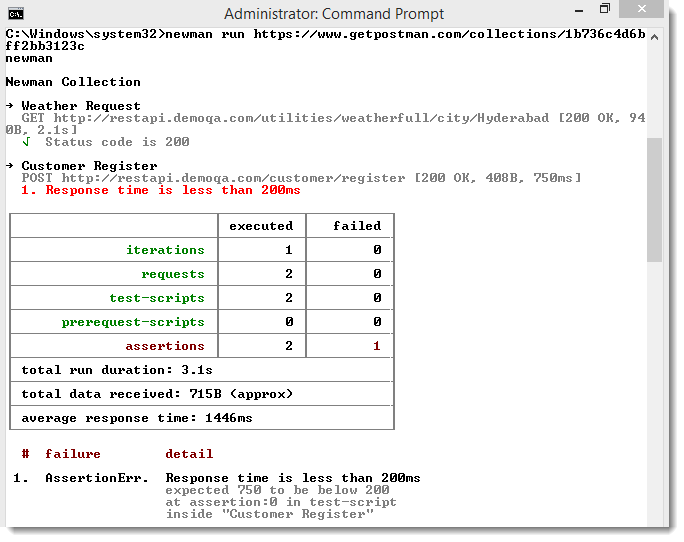Click 'Status code is 200' result
This screenshot has height=542, width=684.
117,142
